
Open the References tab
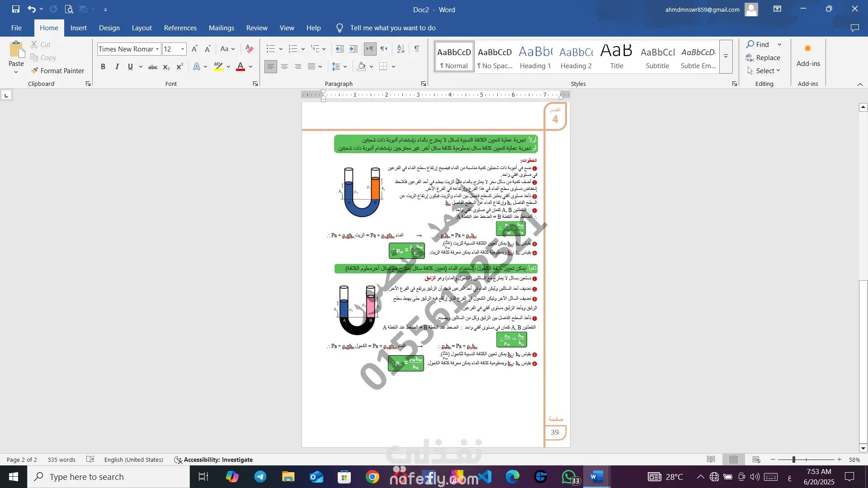click(x=180, y=28)
